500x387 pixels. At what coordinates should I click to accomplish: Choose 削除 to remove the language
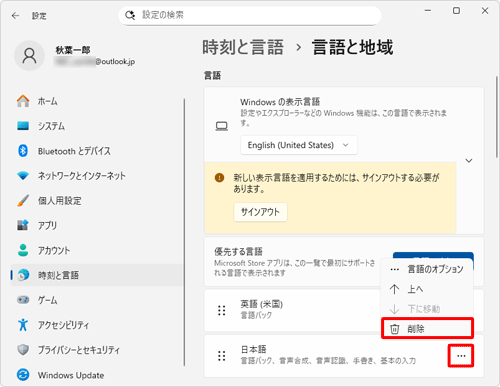point(427,329)
